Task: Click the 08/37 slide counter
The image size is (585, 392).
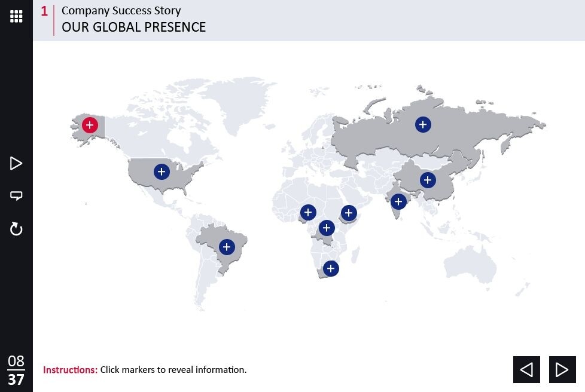Action: pyautogui.click(x=16, y=370)
